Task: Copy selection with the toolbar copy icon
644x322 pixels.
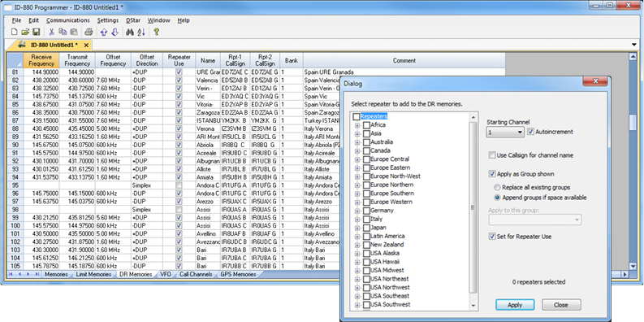Action: pos(63,32)
